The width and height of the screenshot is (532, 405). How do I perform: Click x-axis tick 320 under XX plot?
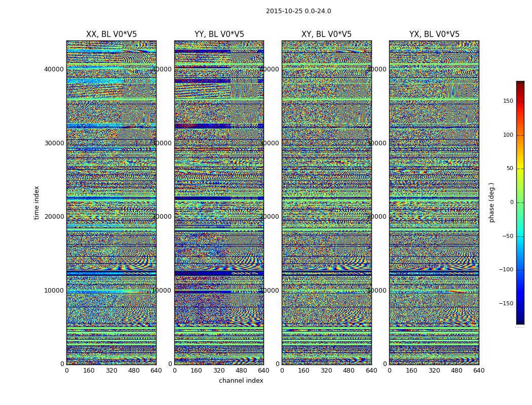[111, 371]
